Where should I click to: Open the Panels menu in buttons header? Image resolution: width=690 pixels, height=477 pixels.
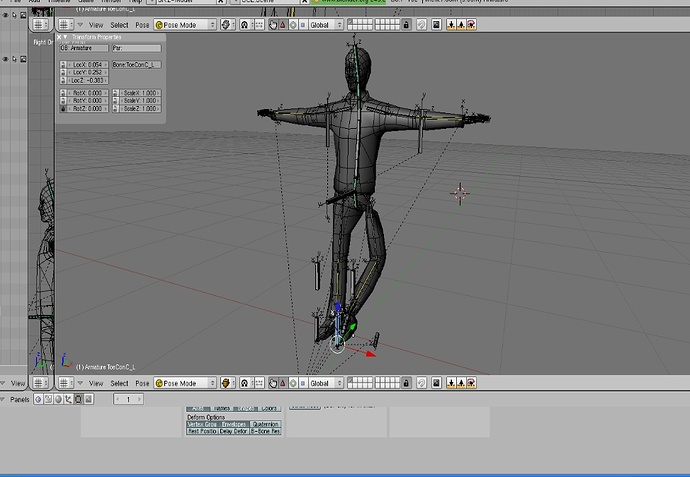click(20, 400)
